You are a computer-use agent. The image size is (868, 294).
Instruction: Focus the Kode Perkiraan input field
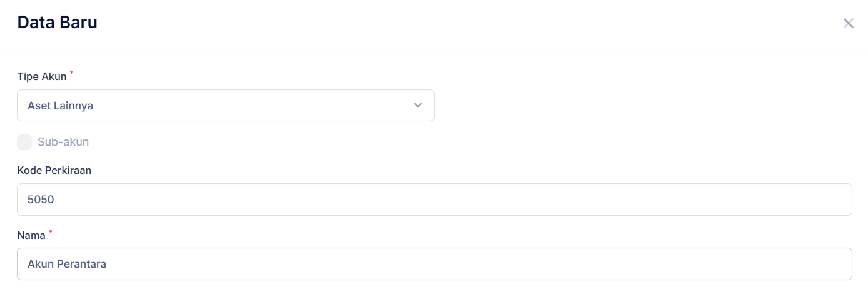[434, 200]
